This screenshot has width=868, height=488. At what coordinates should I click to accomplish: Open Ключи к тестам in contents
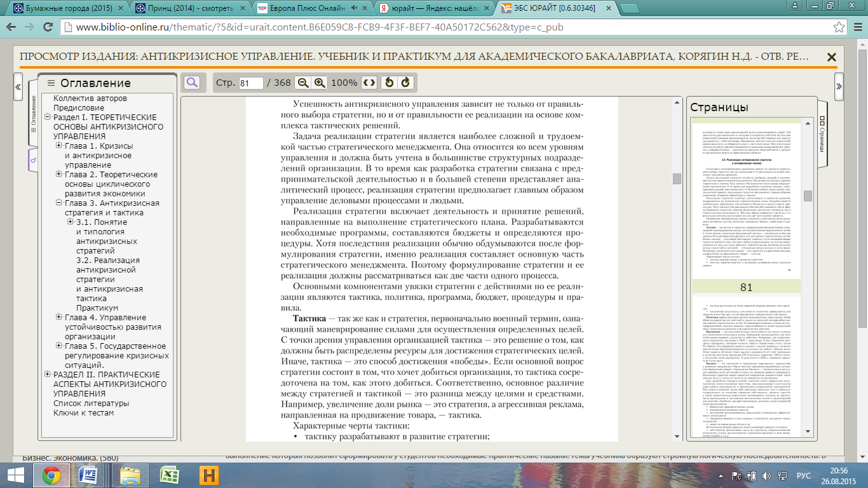(84, 413)
